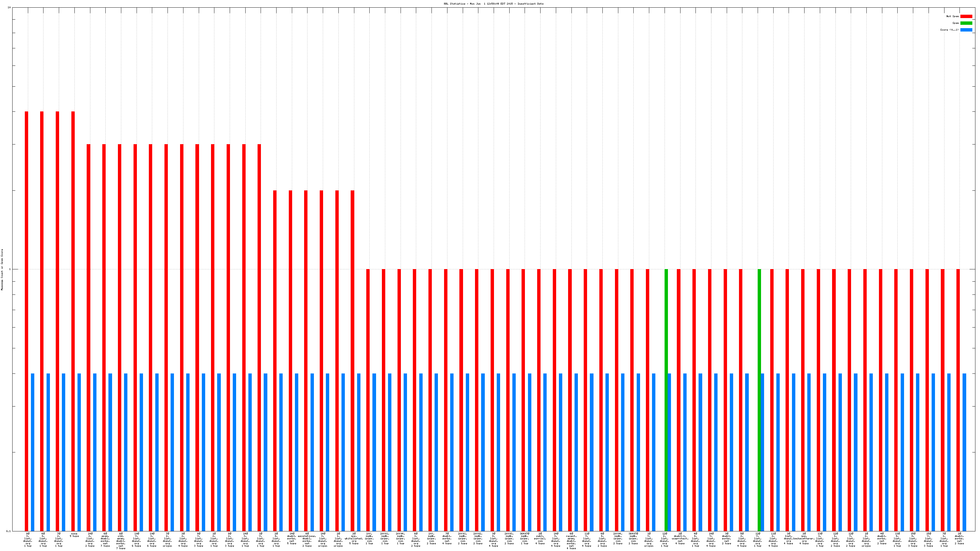Click the '10' tick label on y-axis

pos(9,8)
